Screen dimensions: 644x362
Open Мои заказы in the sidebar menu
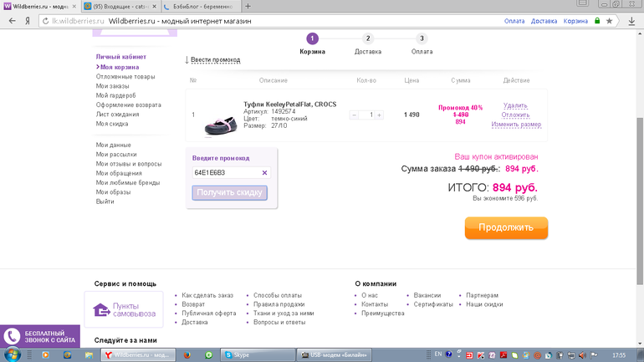pyautogui.click(x=113, y=86)
